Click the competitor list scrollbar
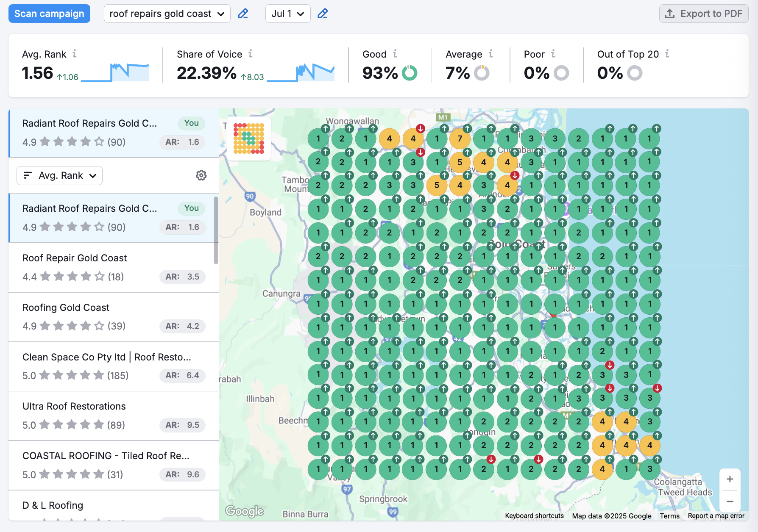This screenshot has height=532, width=758. click(x=216, y=230)
